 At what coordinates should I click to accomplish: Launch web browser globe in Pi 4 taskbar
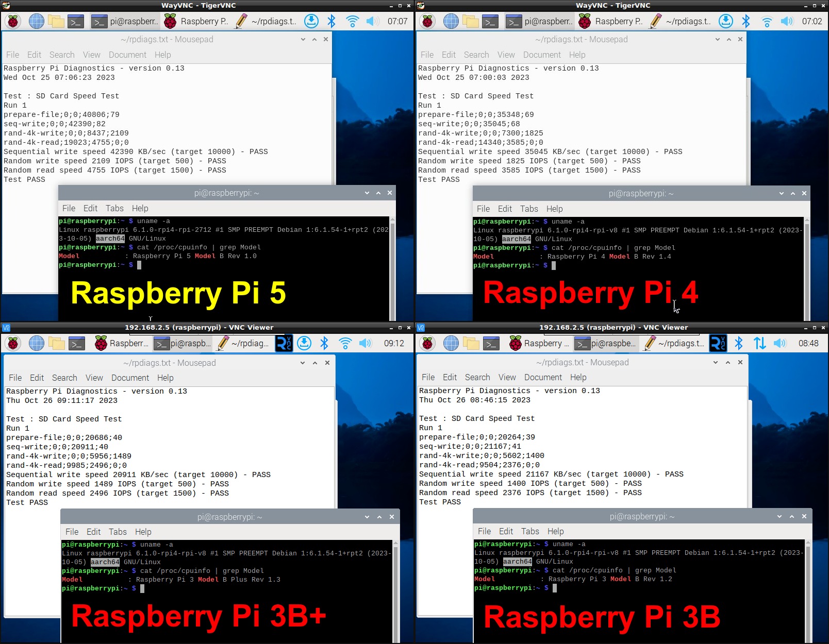(451, 21)
